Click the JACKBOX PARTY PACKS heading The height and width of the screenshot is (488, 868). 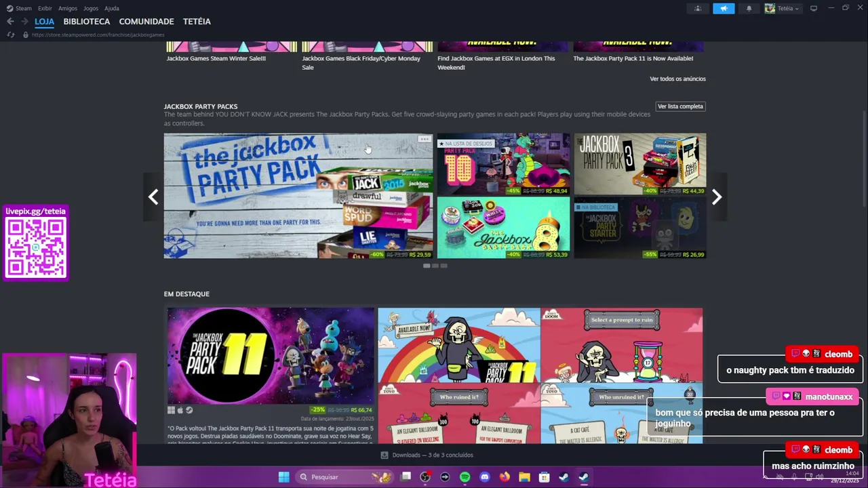[201, 106]
